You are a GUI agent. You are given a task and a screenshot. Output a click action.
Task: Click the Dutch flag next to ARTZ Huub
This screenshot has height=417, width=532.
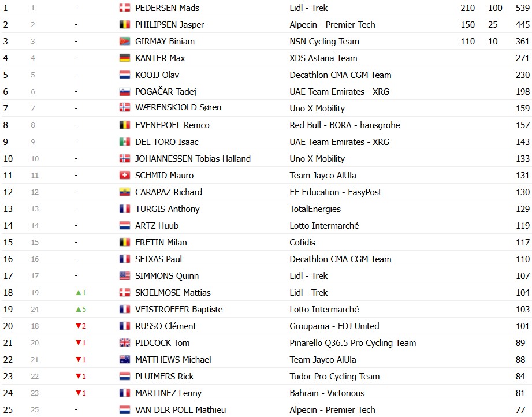pyautogui.click(x=125, y=226)
